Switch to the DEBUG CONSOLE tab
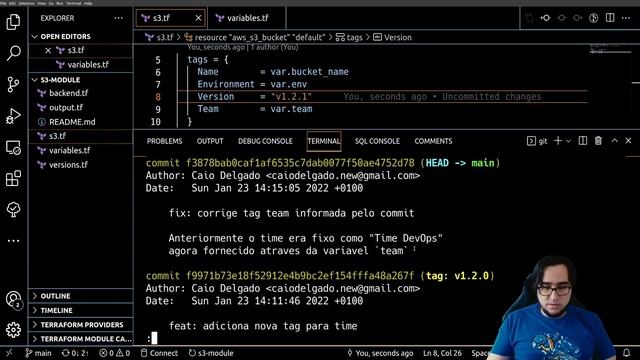The width and height of the screenshot is (640, 360). [x=265, y=141]
